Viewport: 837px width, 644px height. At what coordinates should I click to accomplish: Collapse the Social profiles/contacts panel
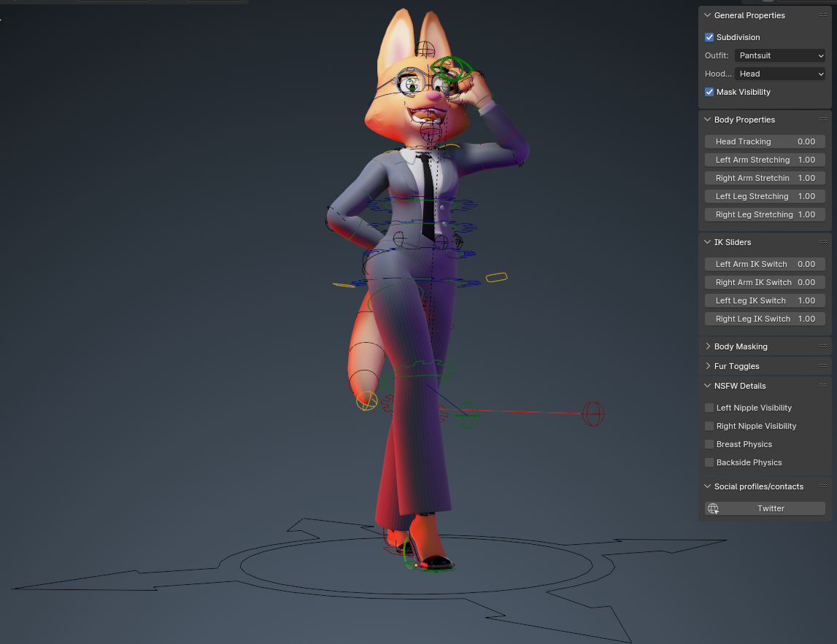pyautogui.click(x=707, y=486)
